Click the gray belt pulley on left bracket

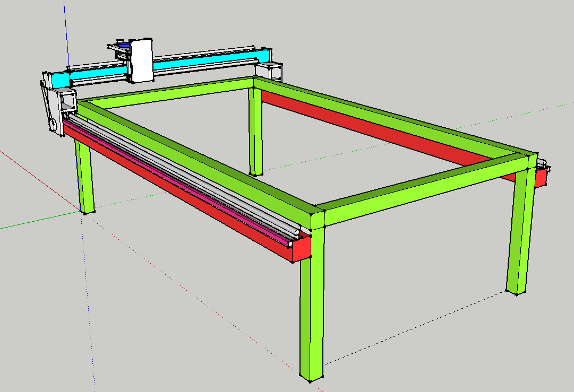(53, 126)
